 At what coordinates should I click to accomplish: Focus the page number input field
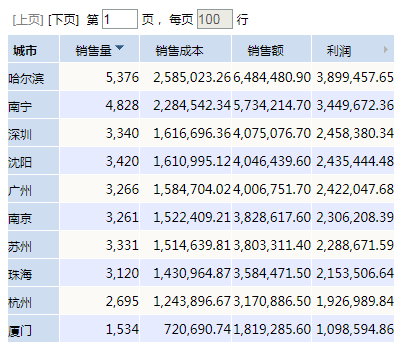click(120, 19)
